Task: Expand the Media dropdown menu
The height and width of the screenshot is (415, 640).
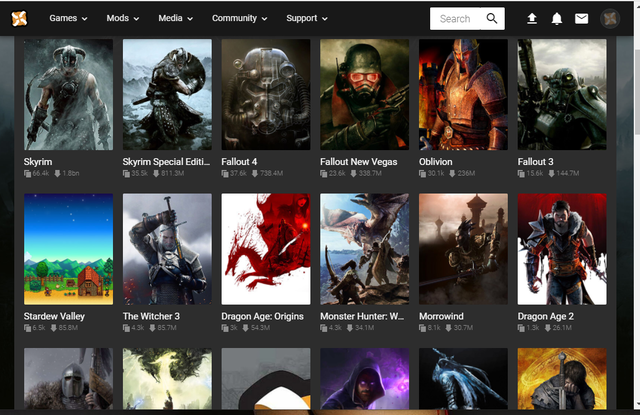Action: [x=176, y=18]
